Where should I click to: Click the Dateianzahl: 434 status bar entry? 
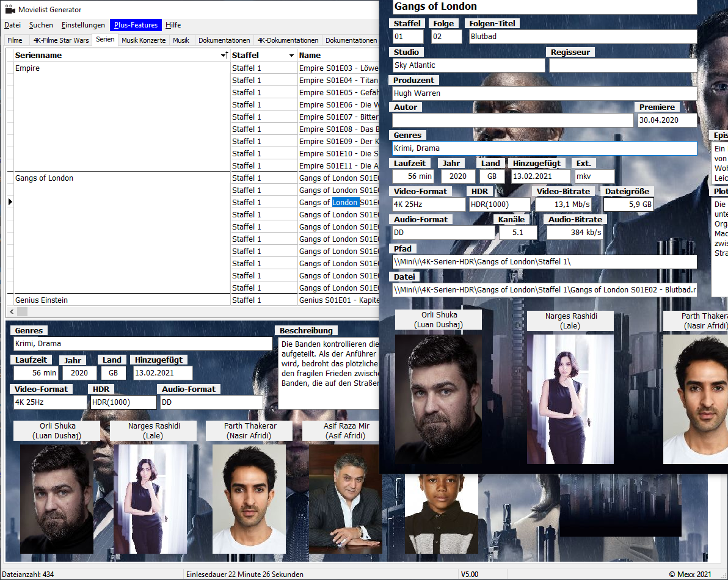(28, 575)
